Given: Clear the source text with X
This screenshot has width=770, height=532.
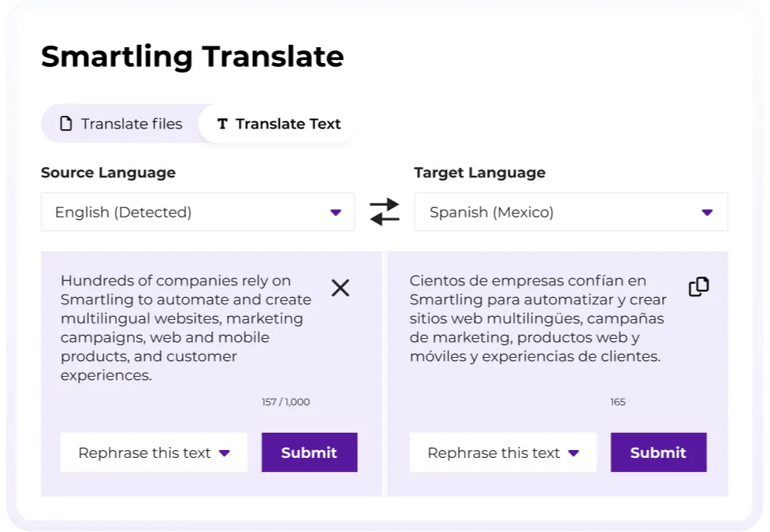Looking at the screenshot, I should (x=340, y=288).
